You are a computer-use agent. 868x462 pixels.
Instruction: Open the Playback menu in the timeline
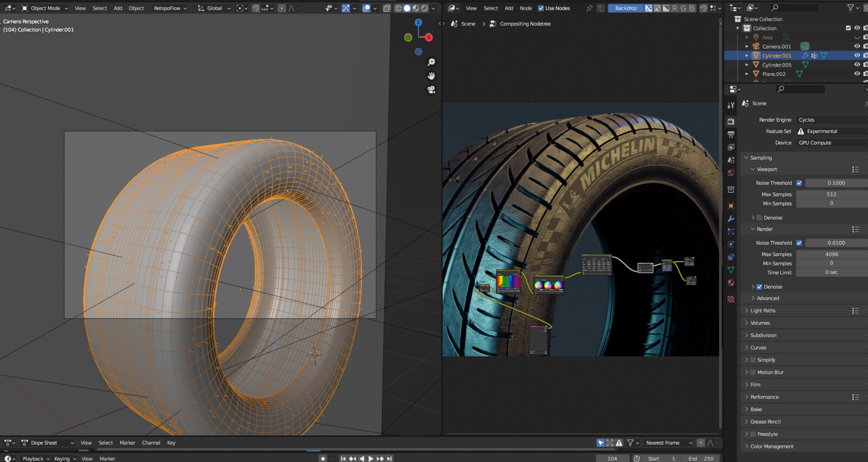click(x=36, y=459)
